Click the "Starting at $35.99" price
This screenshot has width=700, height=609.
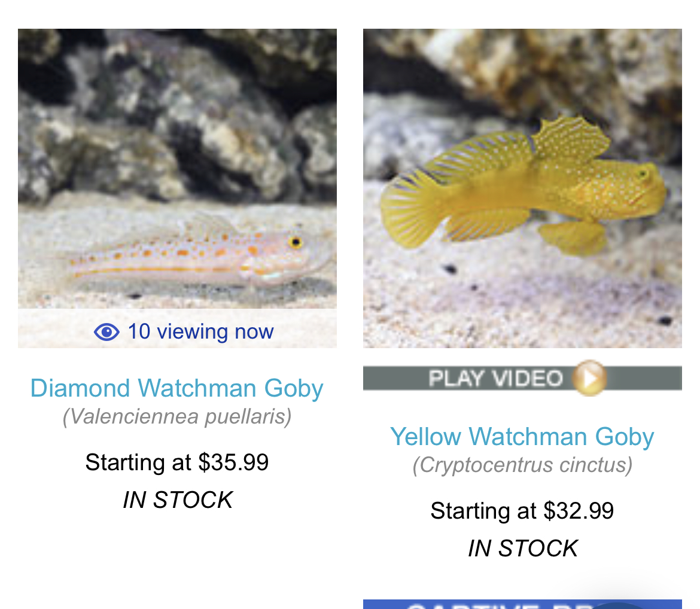coord(177,462)
